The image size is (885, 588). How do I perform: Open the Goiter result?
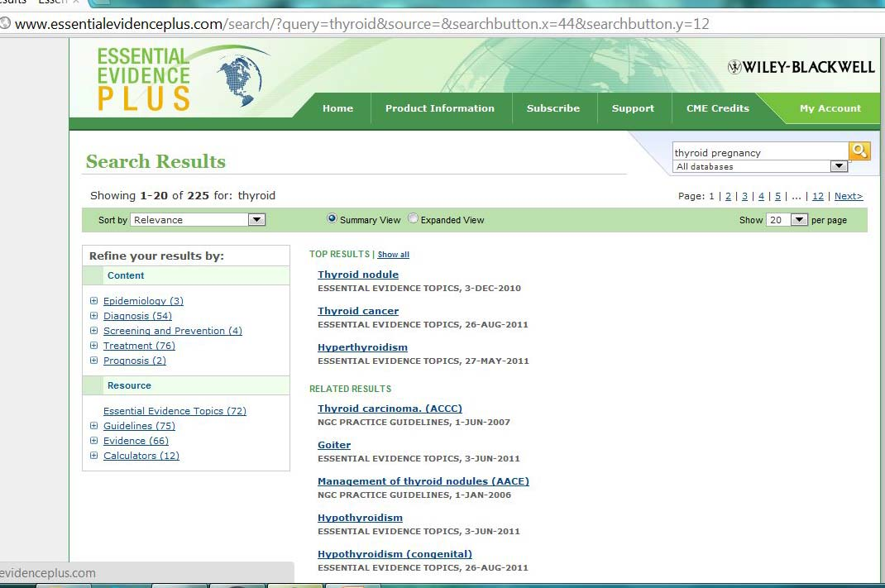[x=334, y=445]
